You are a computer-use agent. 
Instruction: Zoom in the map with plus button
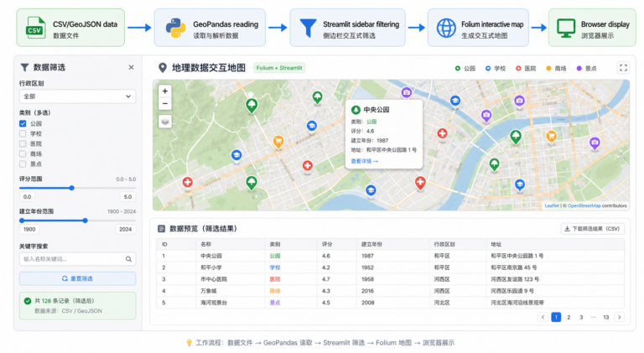click(x=165, y=91)
